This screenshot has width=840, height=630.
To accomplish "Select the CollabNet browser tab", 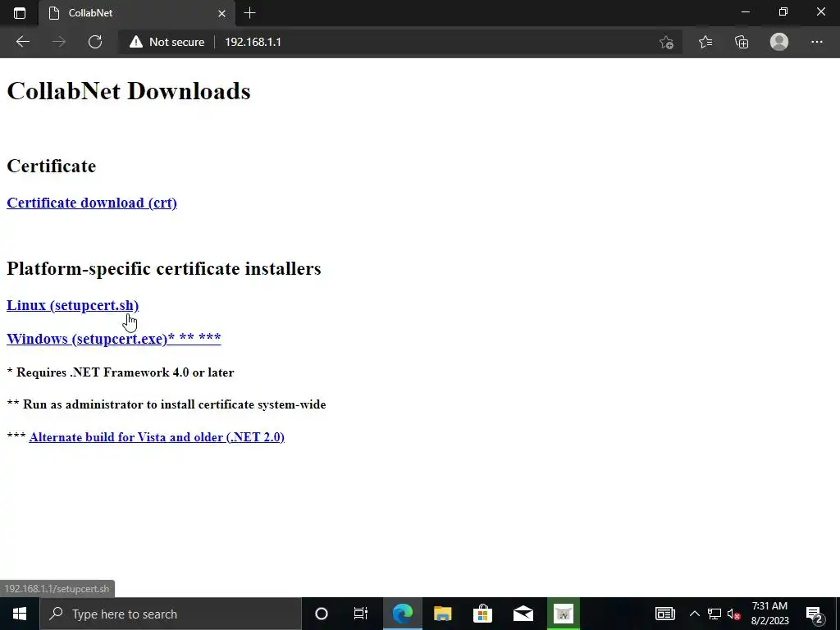I will pos(137,13).
